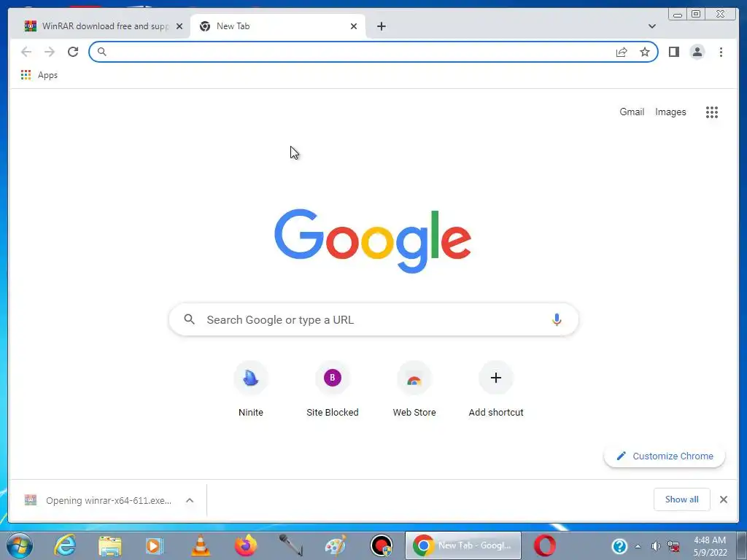This screenshot has width=747, height=560.
Task: Open Windows Explorer folder in taskbar
Action: [x=110, y=545]
